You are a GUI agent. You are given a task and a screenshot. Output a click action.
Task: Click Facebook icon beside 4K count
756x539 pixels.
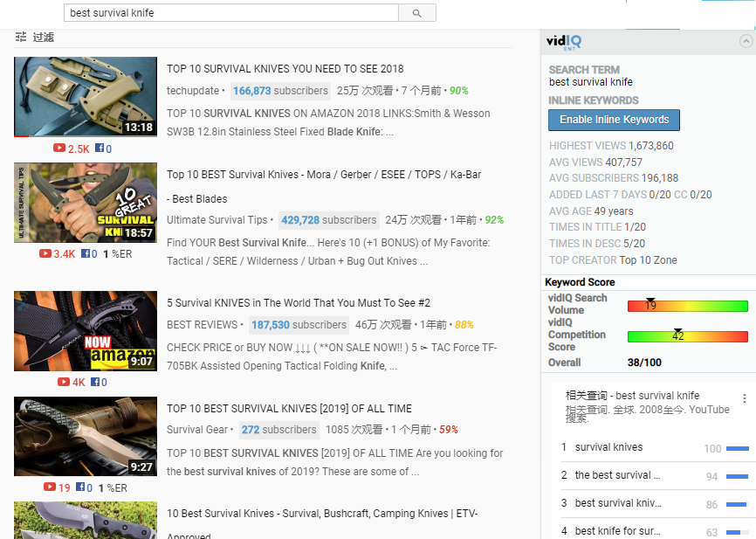click(x=95, y=382)
